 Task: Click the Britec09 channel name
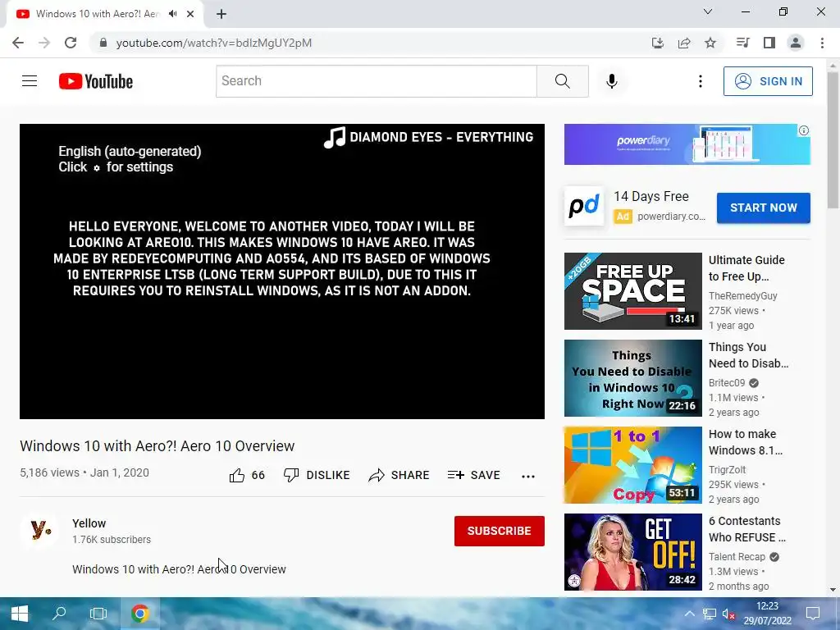727,382
